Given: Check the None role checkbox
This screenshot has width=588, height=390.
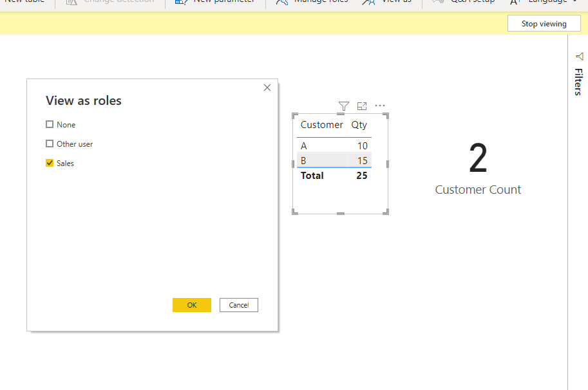Looking at the screenshot, I should pyautogui.click(x=50, y=124).
